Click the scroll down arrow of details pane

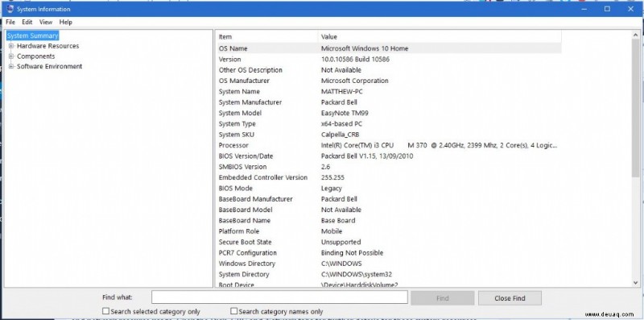(x=636, y=283)
